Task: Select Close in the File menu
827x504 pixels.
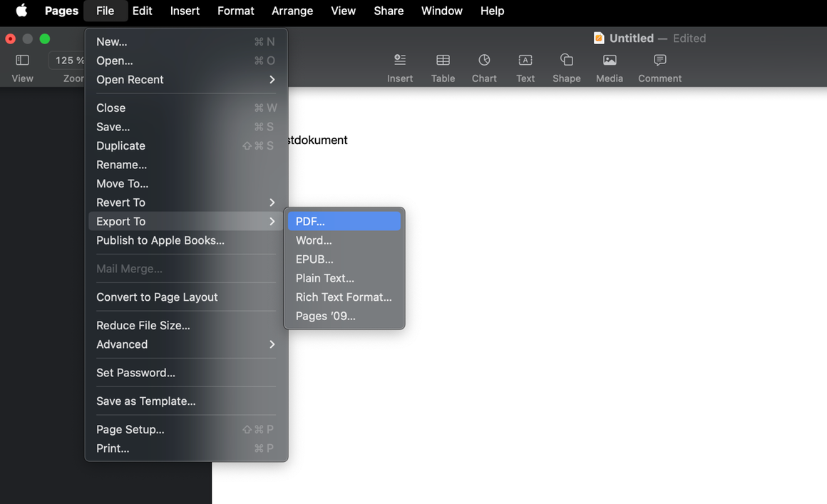Action: 185,108
